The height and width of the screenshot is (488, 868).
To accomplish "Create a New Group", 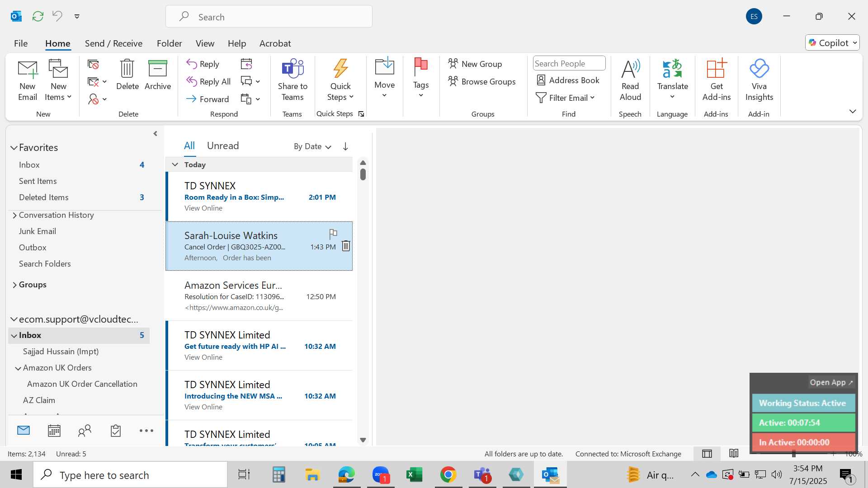I will click(x=475, y=64).
